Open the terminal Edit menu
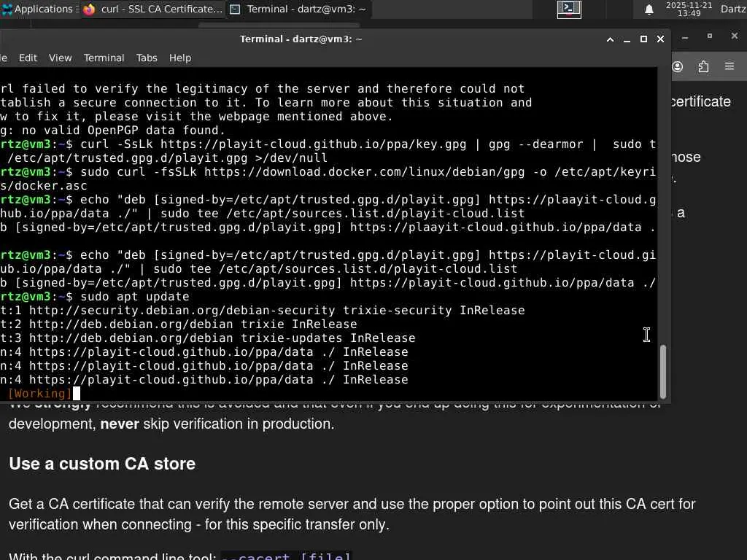The image size is (747, 560). click(28, 58)
